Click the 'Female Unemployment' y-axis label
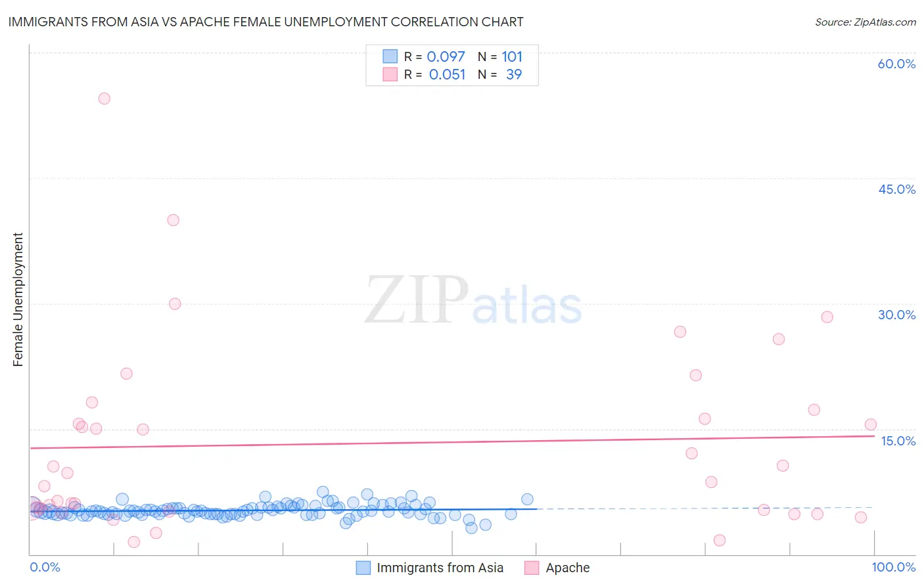 click(18, 300)
